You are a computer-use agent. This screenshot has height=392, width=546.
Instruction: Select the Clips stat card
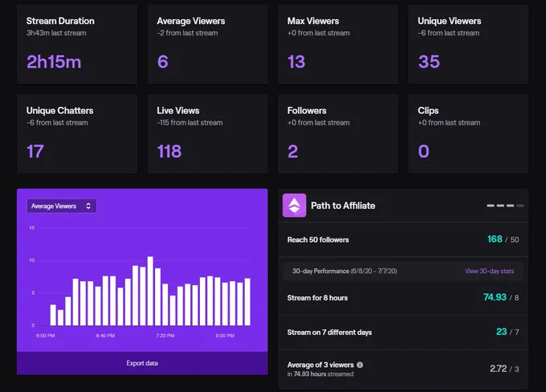click(468, 134)
